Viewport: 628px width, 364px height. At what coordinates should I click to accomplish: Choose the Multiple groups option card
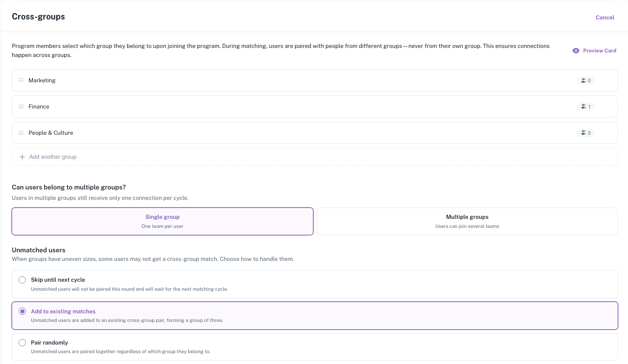tap(467, 222)
